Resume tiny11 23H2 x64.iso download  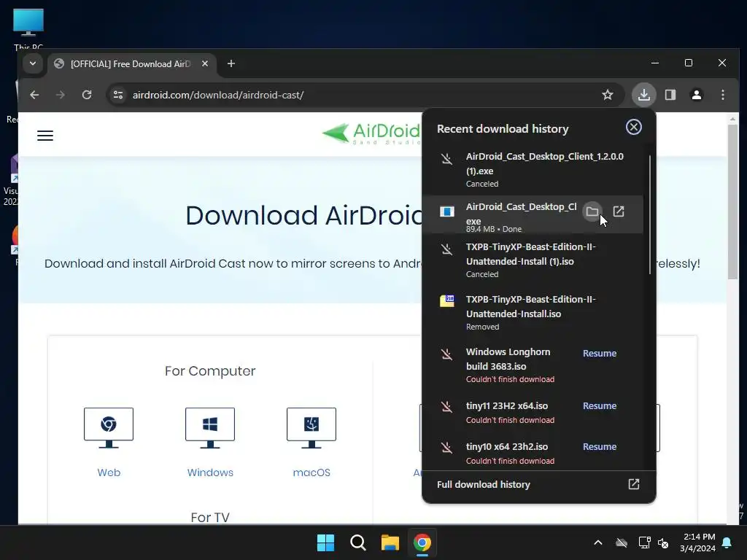(x=600, y=405)
